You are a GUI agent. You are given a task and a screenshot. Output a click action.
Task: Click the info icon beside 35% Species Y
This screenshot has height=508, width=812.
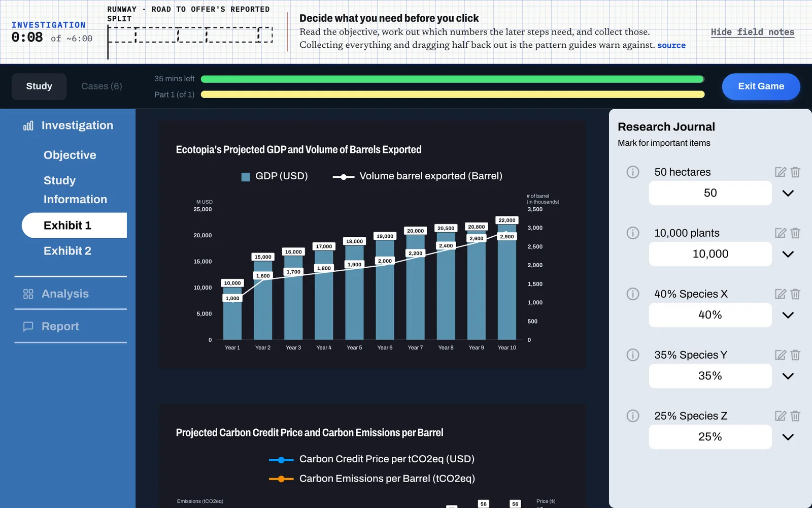click(x=632, y=355)
